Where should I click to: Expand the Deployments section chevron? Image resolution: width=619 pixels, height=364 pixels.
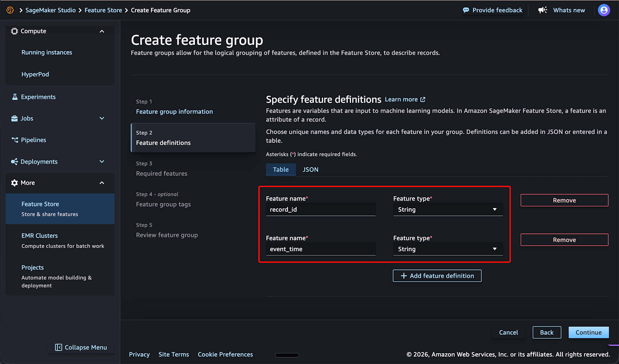pyautogui.click(x=102, y=162)
